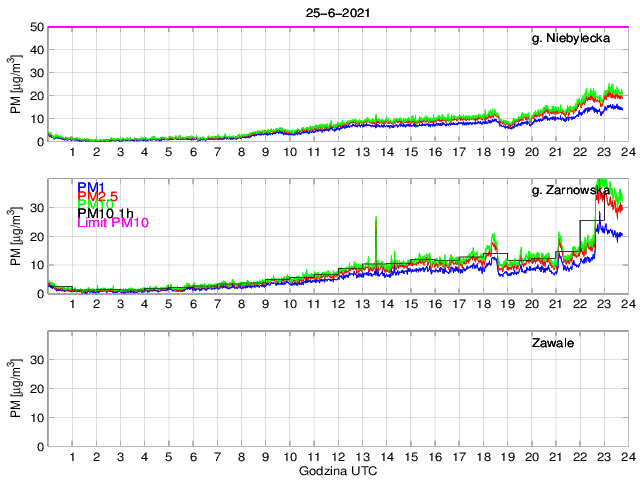Click hour 1 tick under the Zarnowska plot

pyautogui.click(x=73, y=304)
